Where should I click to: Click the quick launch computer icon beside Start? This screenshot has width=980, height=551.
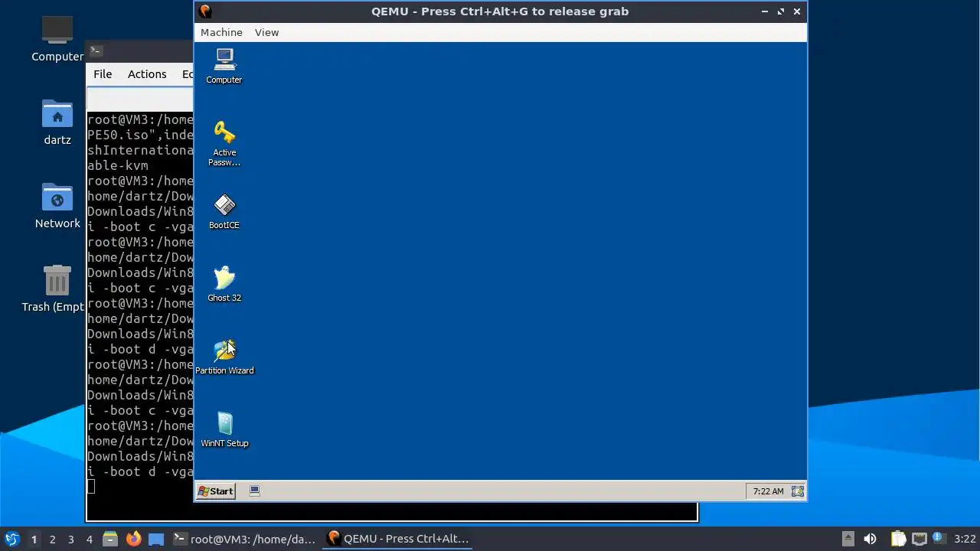tap(255, 491)
